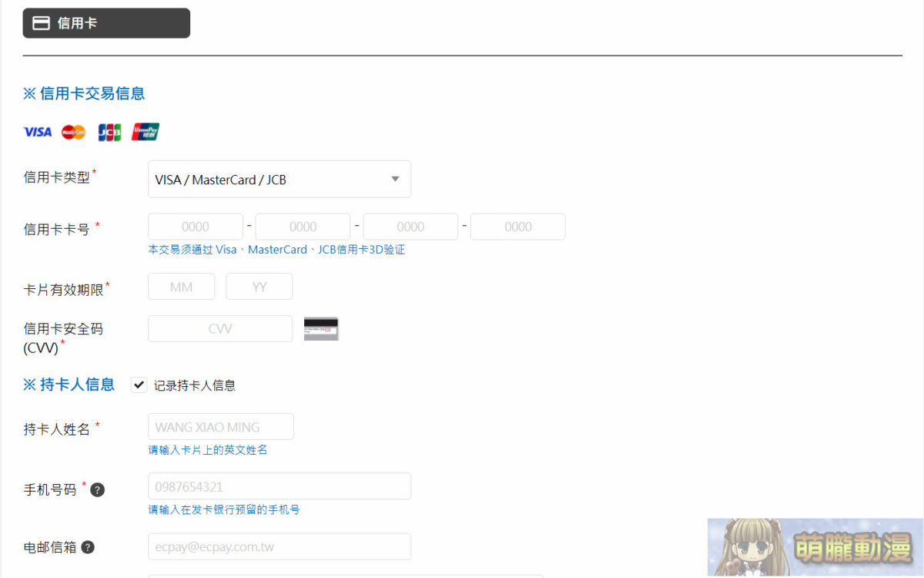Click the hint 请输入在发卡银行预留的手机号
The width and height of the screenshot is (924, 578).
(224, 510)
